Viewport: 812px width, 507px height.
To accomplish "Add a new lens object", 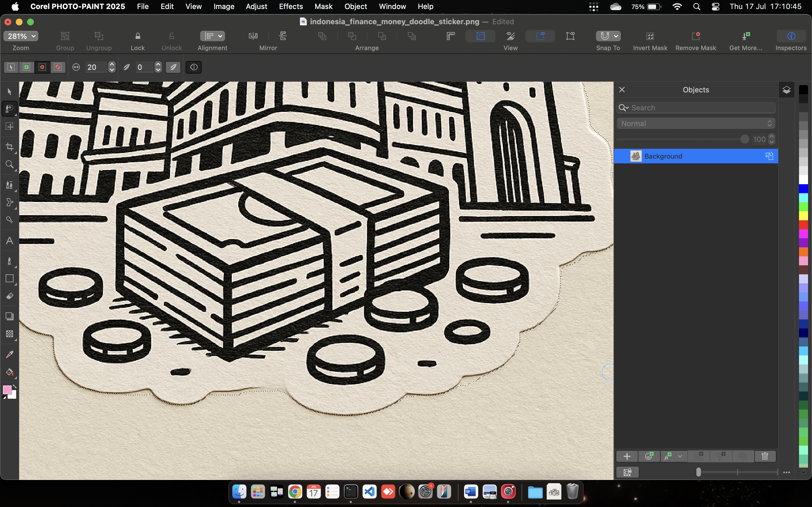I will click(649, 456).
